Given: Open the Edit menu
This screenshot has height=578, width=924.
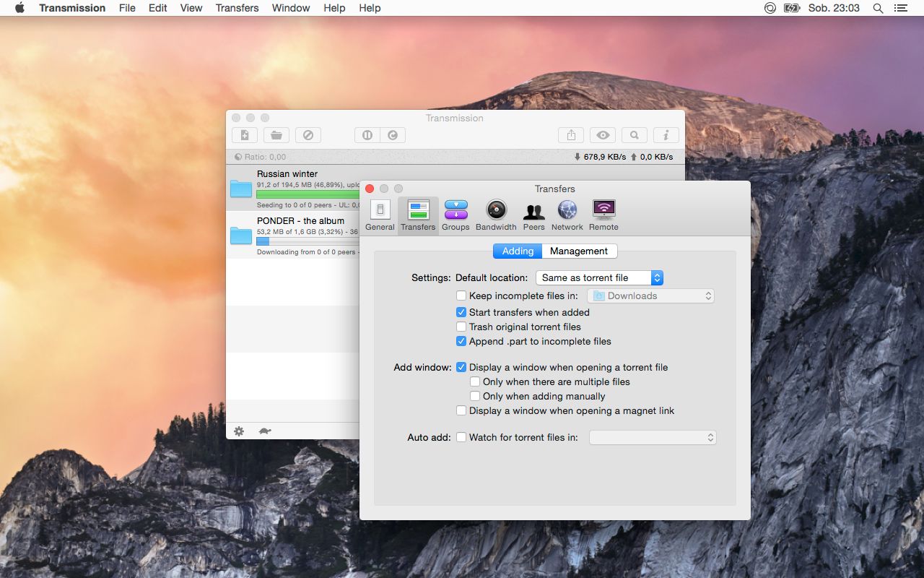Looking at the screenshot, I should pos(157,8).
